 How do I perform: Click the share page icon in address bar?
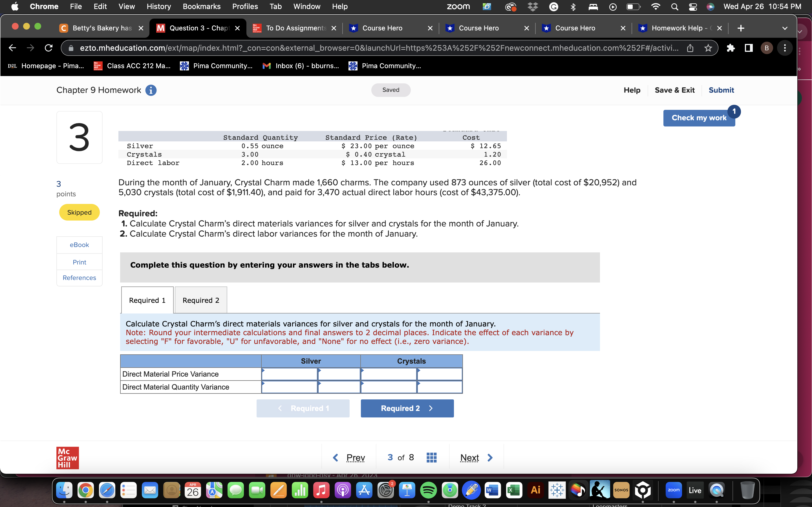[x=690, y=48]
